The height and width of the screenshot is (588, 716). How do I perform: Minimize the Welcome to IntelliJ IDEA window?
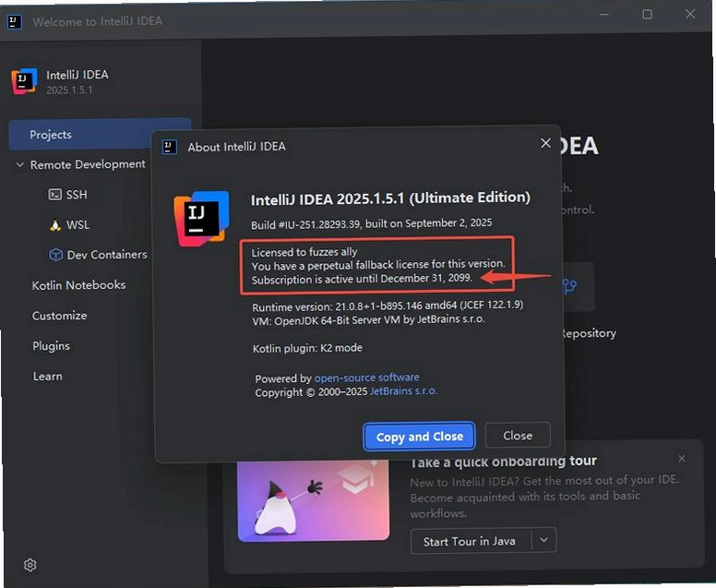point(604,15)
